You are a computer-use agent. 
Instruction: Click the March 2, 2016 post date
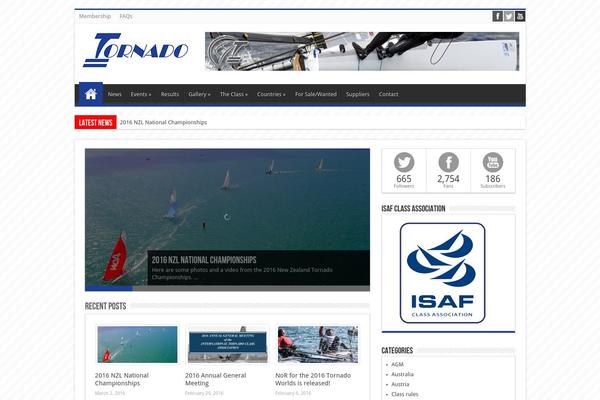tap(110, 393)
